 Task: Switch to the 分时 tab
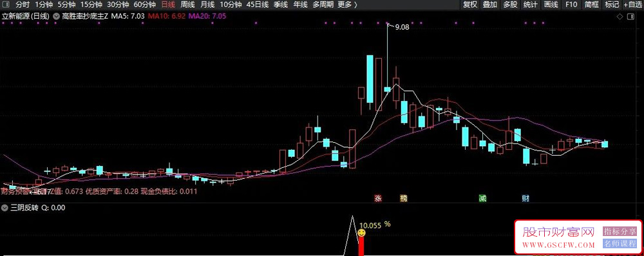pyautogui.click(x=22, y=5)
